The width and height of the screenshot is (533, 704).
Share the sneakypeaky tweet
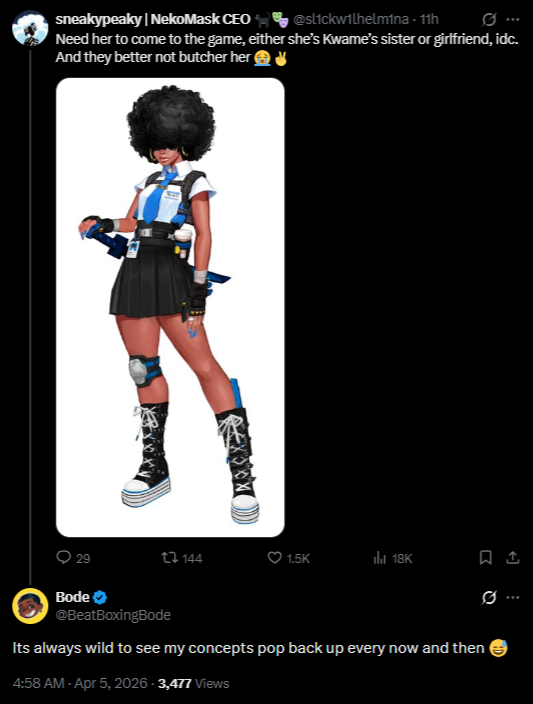[x=513, y=558]
